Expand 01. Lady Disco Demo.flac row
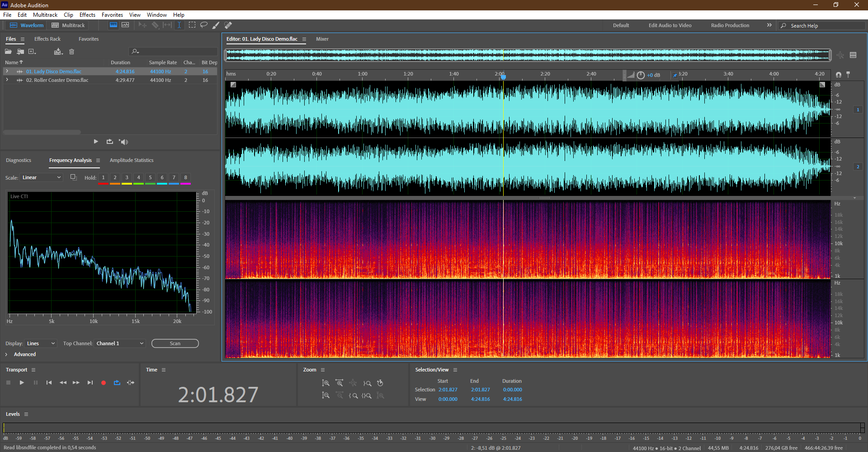 [x=7, y=71]
